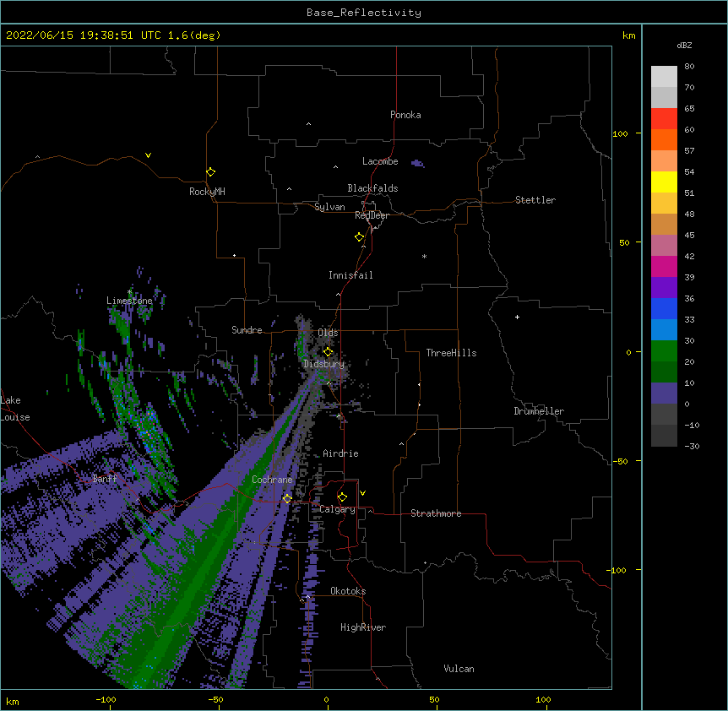The image size is (728, 711).
Task: Select the slate purple 0-10 dBZ legend swatch
Action: pyautogui.click(x=664, y=393)
